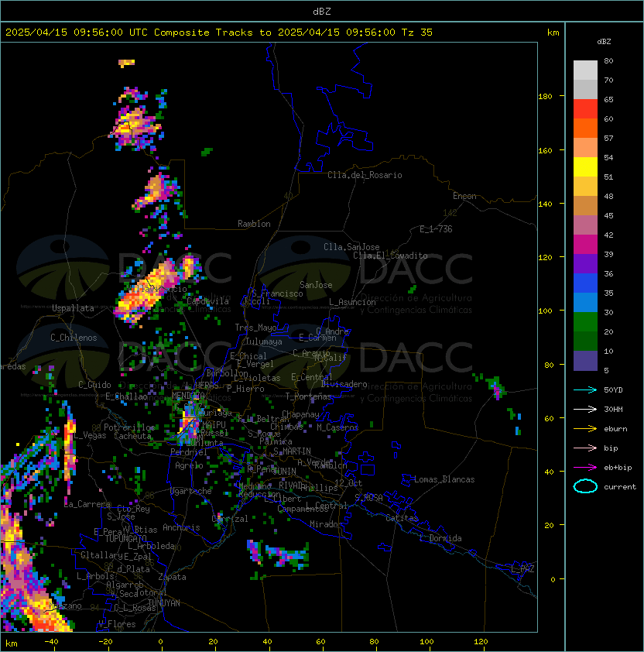644x652 pixels.
Task: Click the Uspallata place label
Action: click(x=73, y=308)
